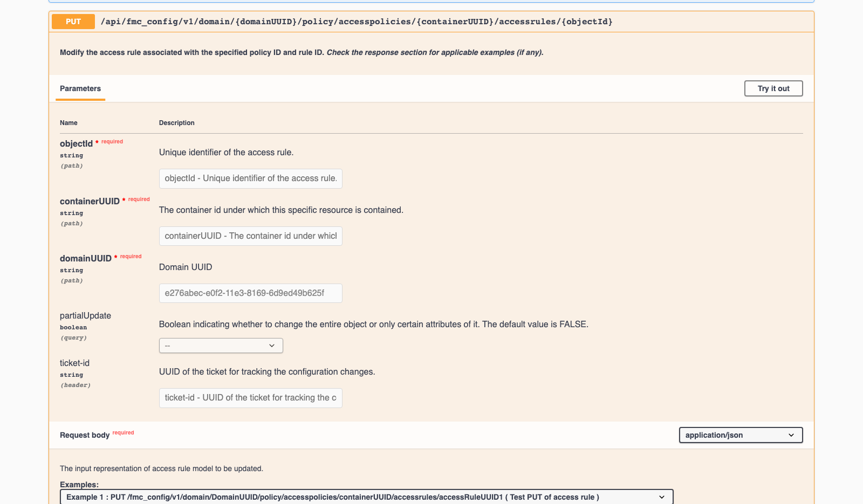The width and height of the screenshot is (863, 504).
Task: Focus the objectId input field
Action: [251, 178]
